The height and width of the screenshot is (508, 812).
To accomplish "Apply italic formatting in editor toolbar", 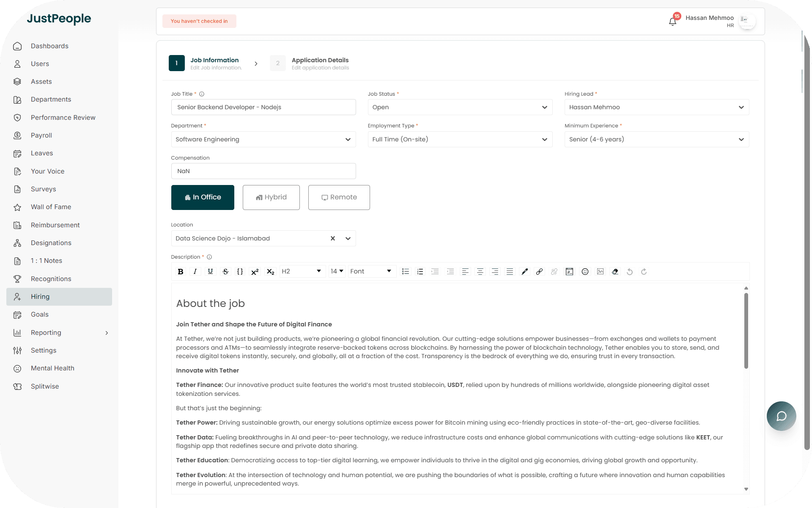I will pyautogui.click(x=195, y=272).
